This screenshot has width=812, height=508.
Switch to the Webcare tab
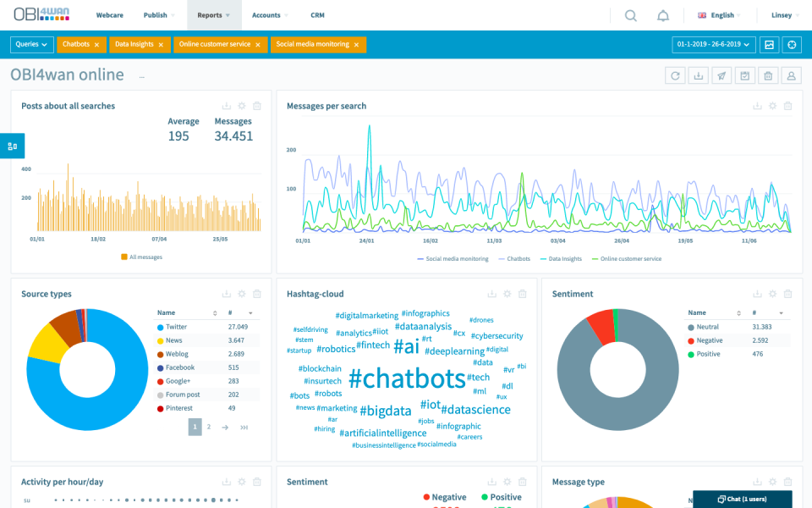(x=109, y=14)
